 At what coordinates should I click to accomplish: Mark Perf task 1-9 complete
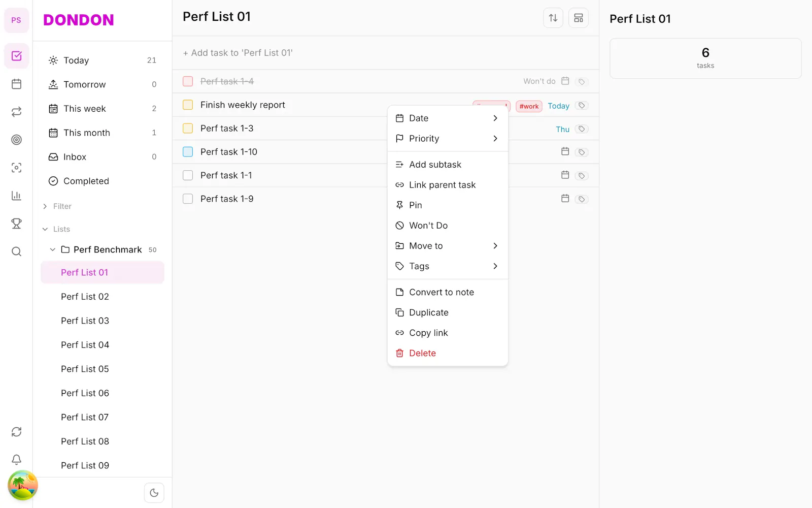(x=188, y=199)
